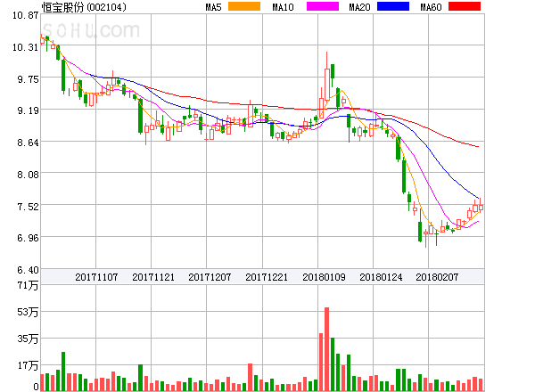Click the red MA60 legend swatch
535x392 pixels.
[x=465, y=6]
